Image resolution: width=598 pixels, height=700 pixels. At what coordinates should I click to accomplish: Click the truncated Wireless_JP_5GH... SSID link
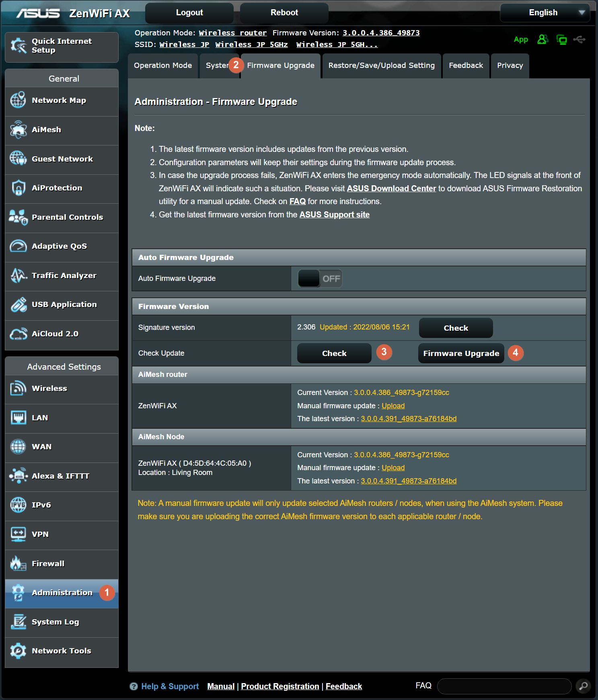coord(337,45)
